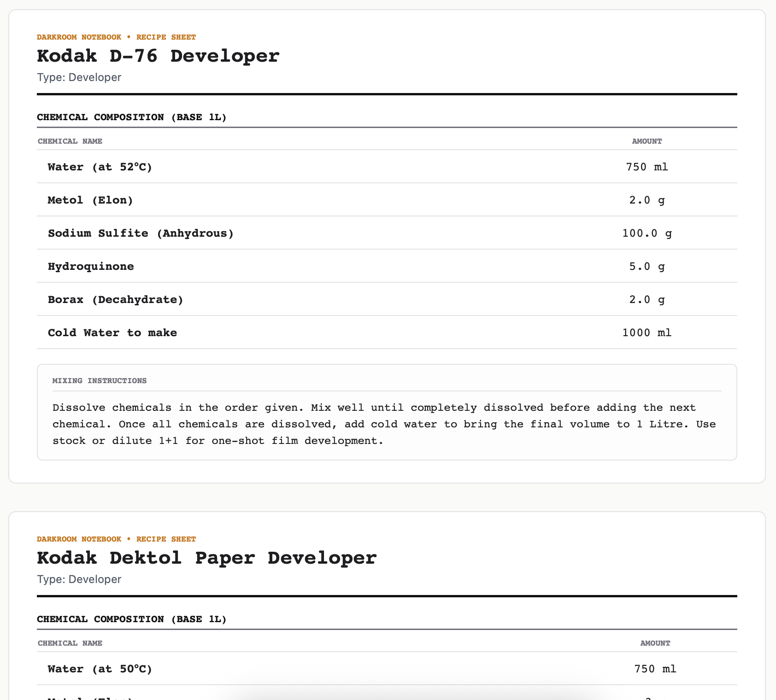Click the Mixing Instructions heading
The width and height of the screenshot is (776, 700).
pos(100,381)
